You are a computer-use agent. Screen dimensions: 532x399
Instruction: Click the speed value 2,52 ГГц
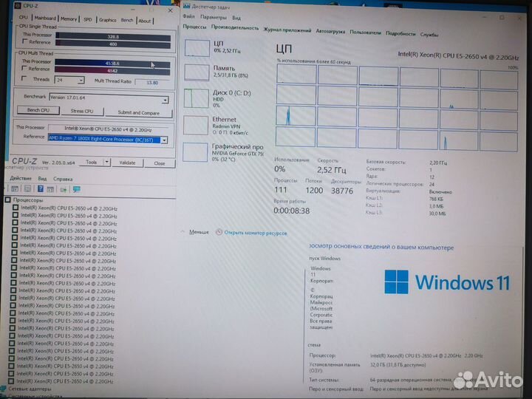(332, 170)
